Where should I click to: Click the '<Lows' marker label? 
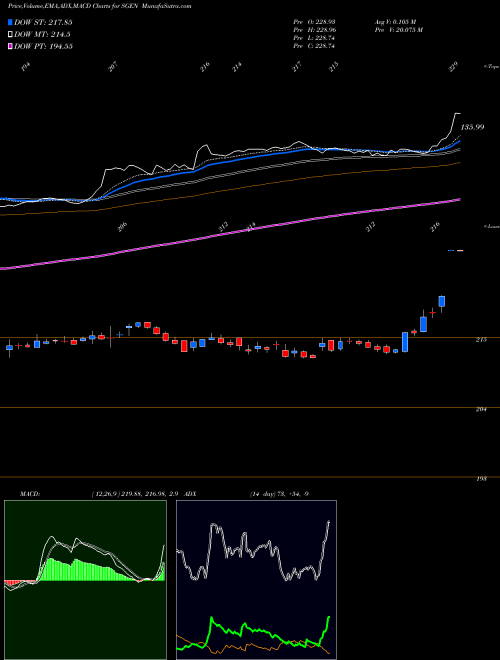point(491,226)
